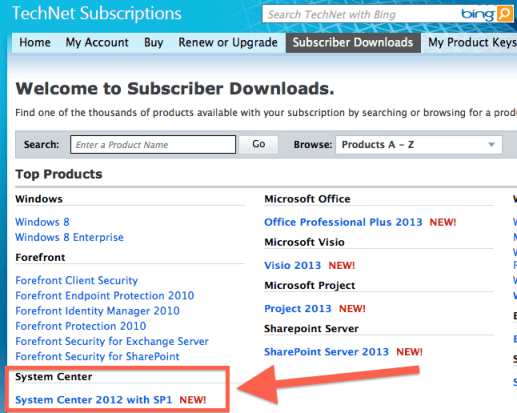Click the Microsoft Project category heading

click(310, 286)
